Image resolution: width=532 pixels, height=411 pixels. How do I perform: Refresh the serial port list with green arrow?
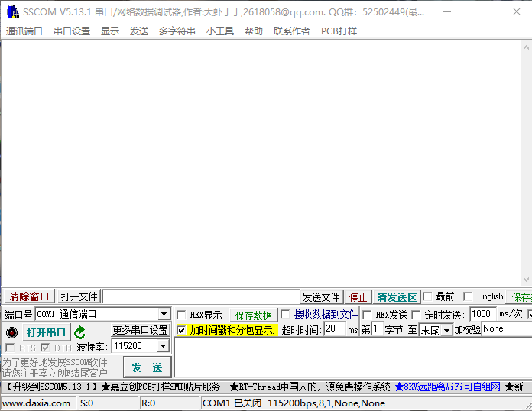point(79,332)
